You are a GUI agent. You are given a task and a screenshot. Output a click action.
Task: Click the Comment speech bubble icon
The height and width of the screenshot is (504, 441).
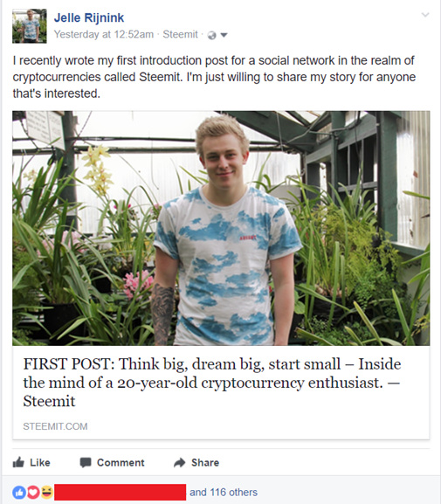(x=86, y=463)
